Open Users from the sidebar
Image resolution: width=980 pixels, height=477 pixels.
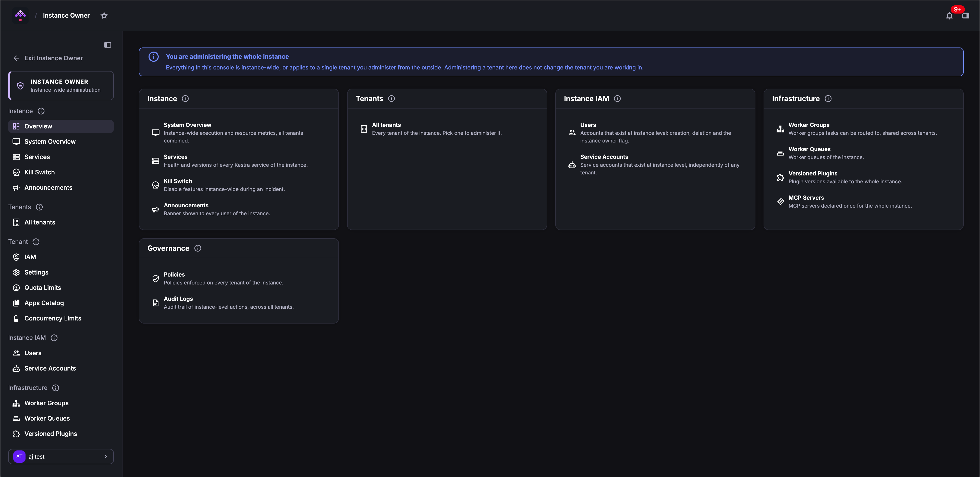click(61, 353)
